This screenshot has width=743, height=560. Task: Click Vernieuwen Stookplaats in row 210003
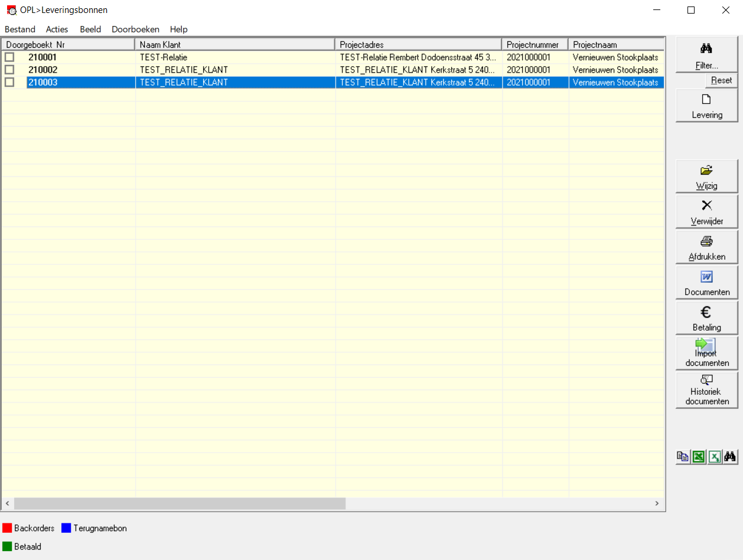(615, 82)
